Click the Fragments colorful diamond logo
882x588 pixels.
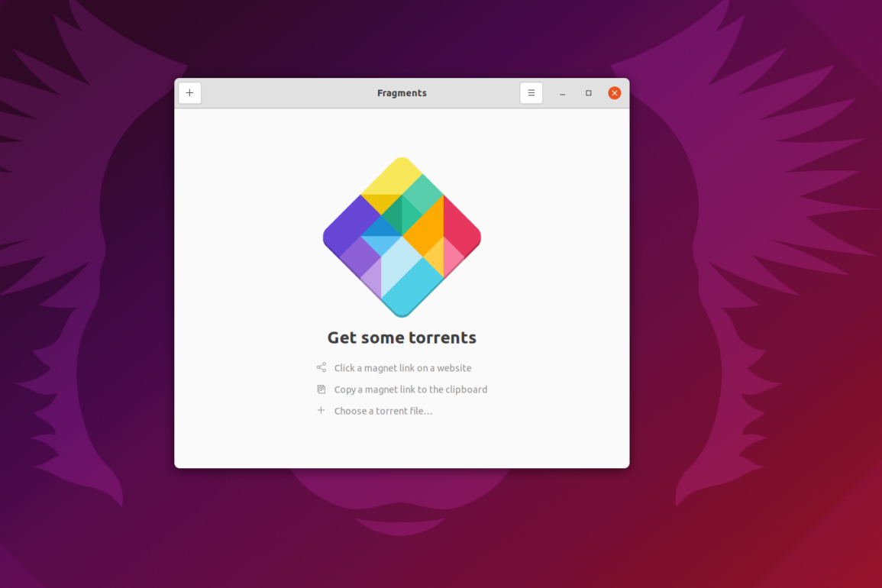coord(402,237)
